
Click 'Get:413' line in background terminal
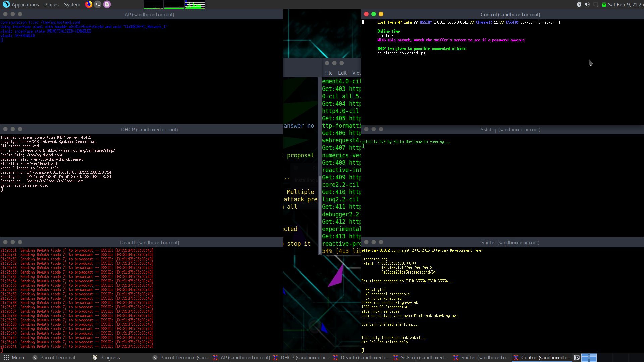pyautogui.click(x=341, y=236)
